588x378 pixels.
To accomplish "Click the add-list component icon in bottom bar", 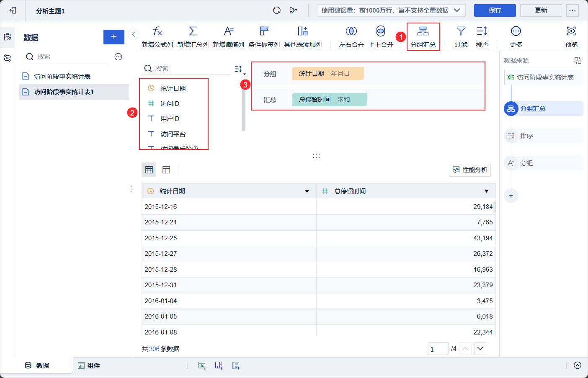I will pos(236,365).
